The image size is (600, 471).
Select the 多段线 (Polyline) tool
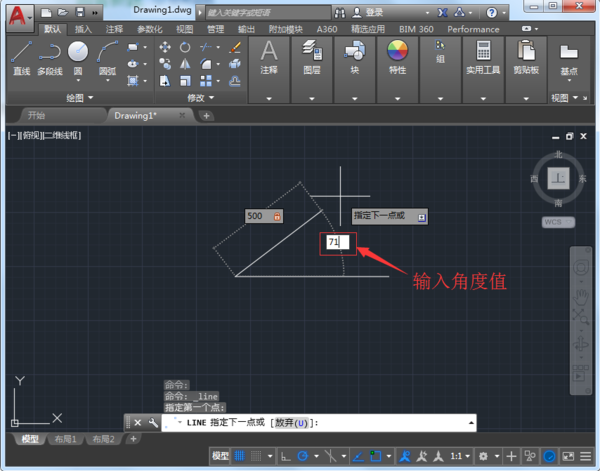coord(50,57)
